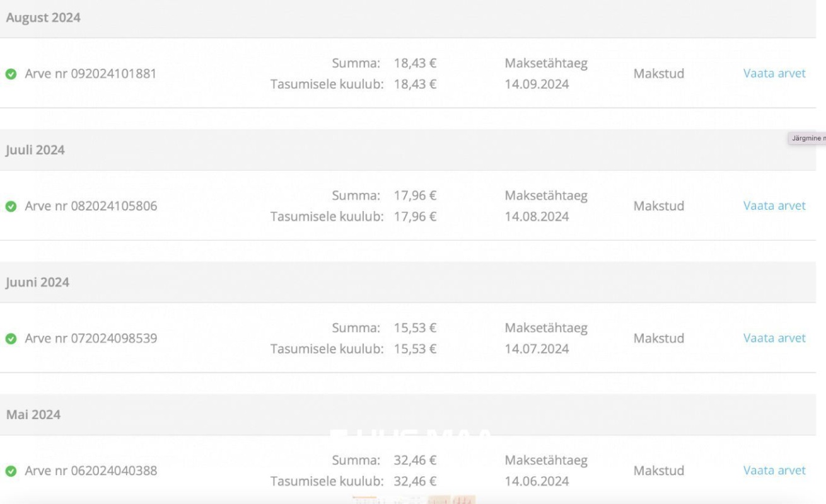Click green check icon for invoice 082024105806
The width and height of the screenshot is (826, 504).
pyautogui.click(x=11, y=206)
